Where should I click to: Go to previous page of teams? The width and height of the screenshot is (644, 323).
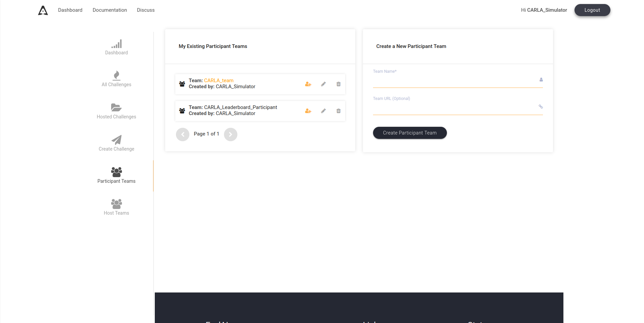(183, 134)
